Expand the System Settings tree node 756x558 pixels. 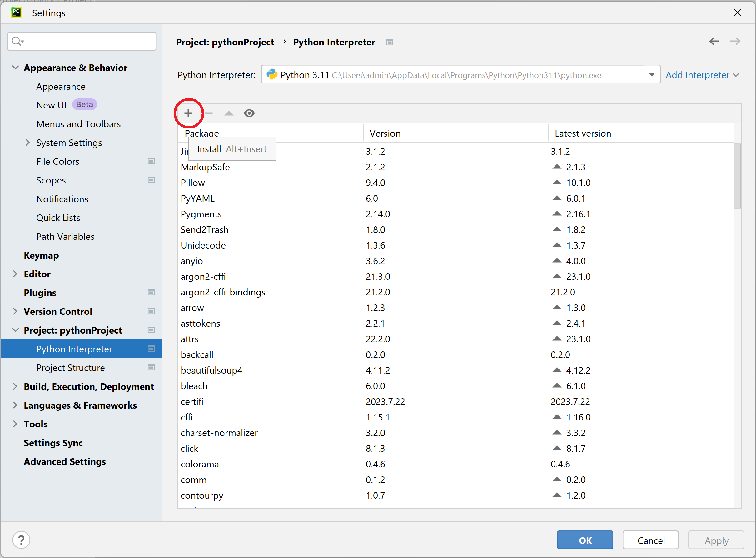point(28,143)
